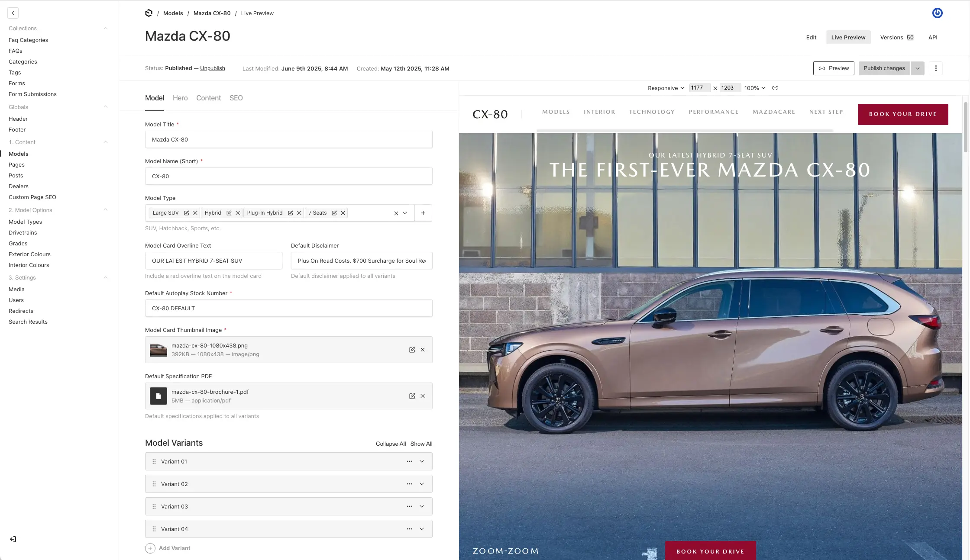
Task: Remove the mazda-cx-80-1080x438.png image
Action: click(x=423, y=350)
